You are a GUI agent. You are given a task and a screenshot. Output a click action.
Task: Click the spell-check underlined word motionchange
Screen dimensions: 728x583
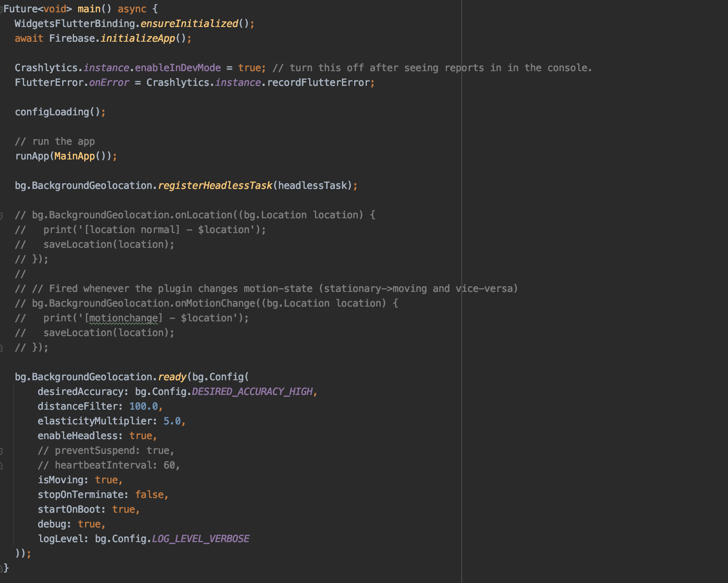[123, 318]
